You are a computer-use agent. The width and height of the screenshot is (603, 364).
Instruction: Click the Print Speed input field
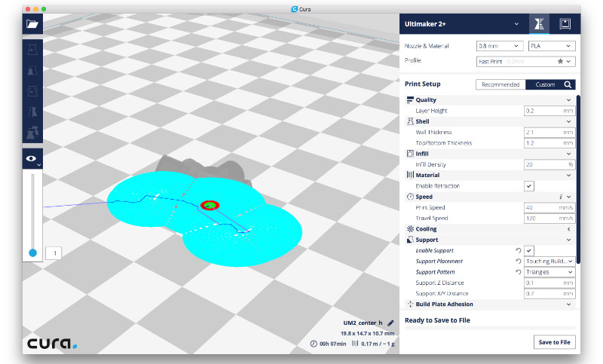[x=550, y=207]
